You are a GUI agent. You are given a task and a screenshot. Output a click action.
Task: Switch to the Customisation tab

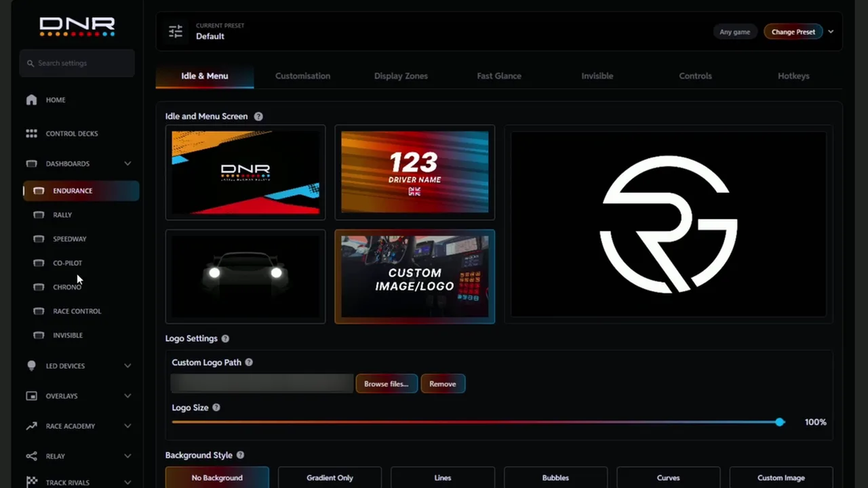[x=302, y=76]
